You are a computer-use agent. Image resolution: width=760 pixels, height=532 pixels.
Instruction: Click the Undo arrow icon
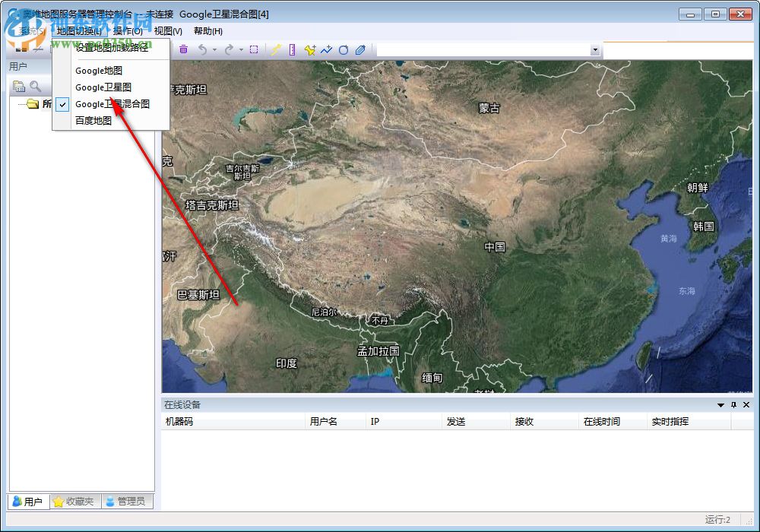(204, 49)
